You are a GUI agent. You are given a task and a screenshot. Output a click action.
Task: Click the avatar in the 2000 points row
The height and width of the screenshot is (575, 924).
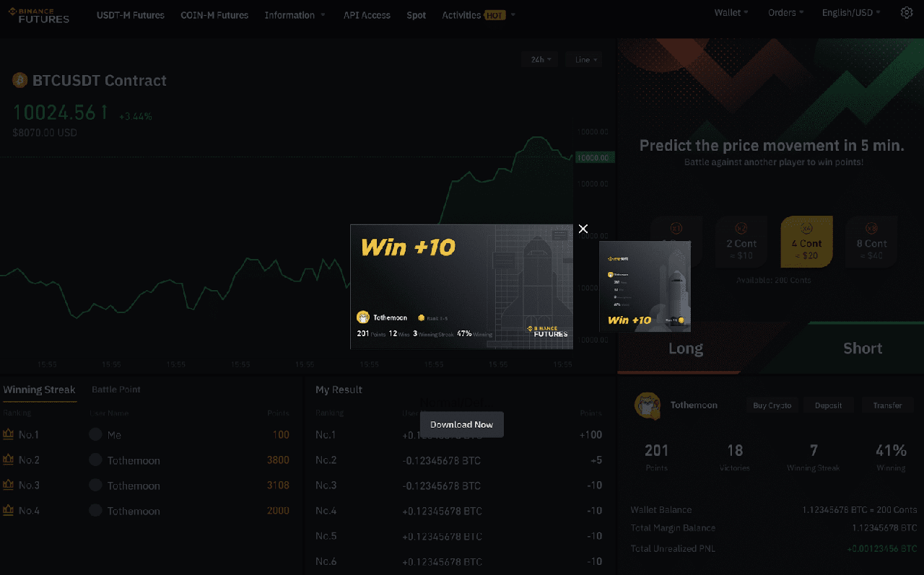tap(95, 510)
